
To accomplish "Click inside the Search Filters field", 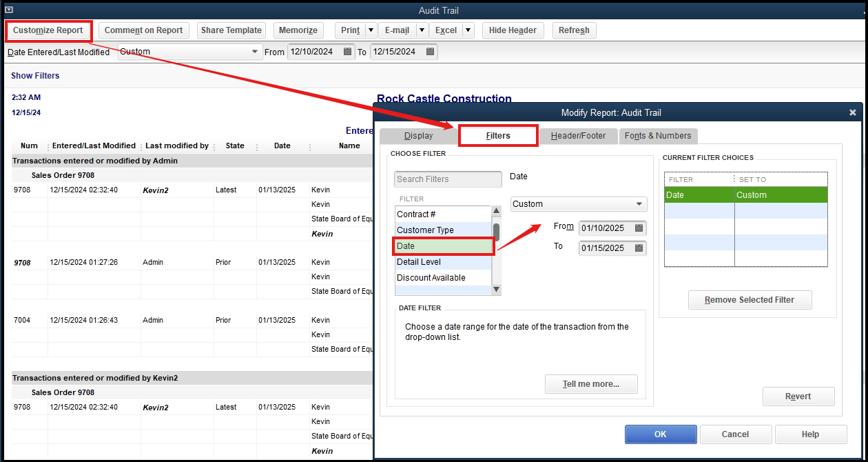I will 448,179.
